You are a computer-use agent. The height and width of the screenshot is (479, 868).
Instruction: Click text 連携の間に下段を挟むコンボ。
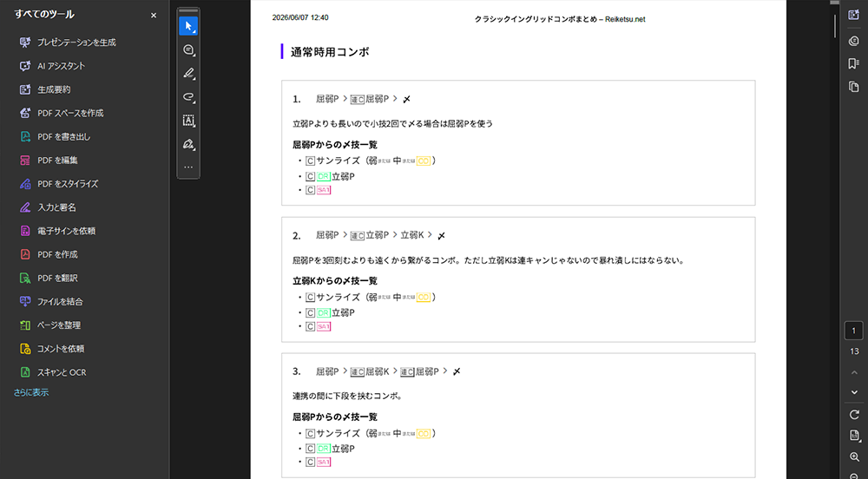tap(348, 396)
